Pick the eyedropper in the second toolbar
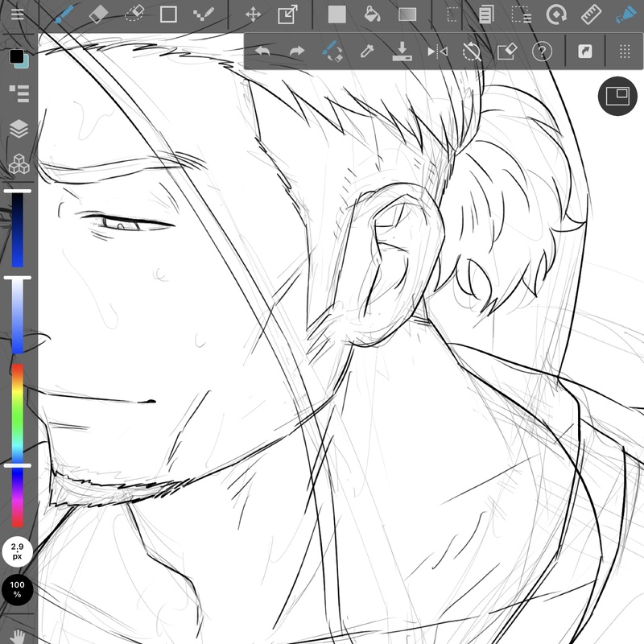 (367, 52)
